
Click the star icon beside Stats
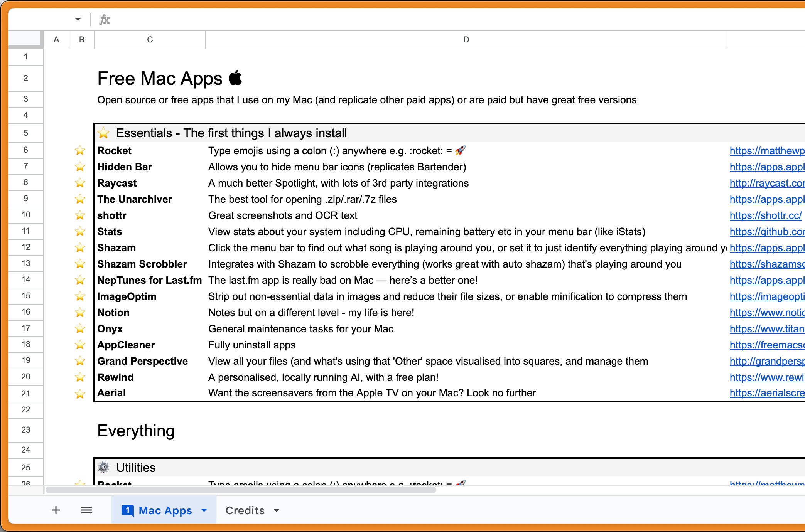point(80,231)
